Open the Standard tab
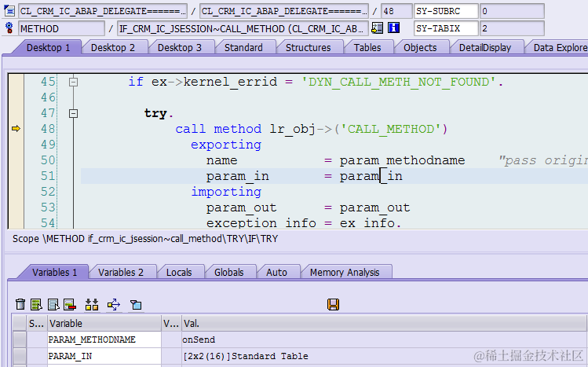Viewport: 588px width, 367px height. [243, 48]
